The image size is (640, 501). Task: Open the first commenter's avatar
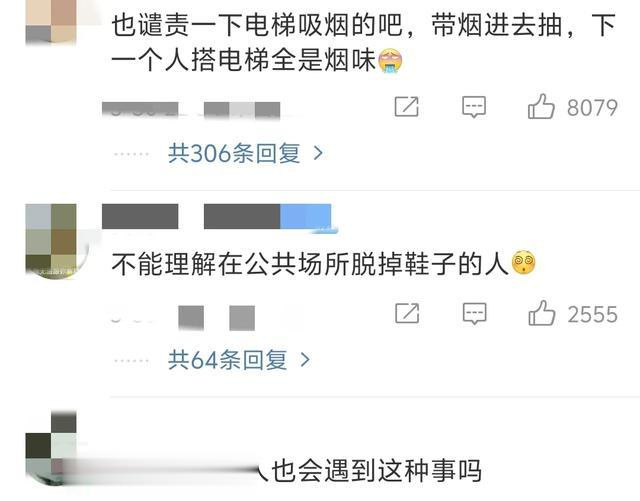click(51, 21)
